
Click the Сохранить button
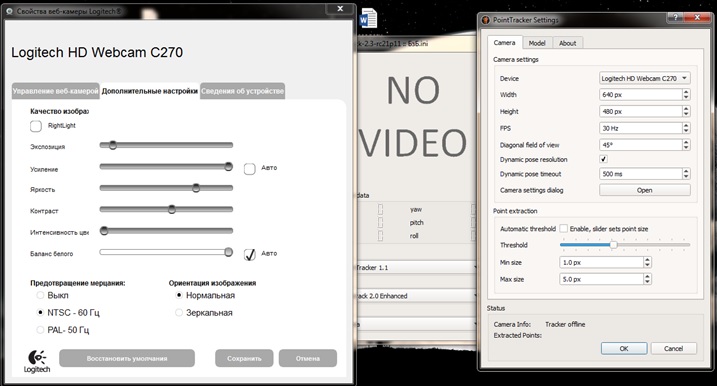tap(244, 359)
